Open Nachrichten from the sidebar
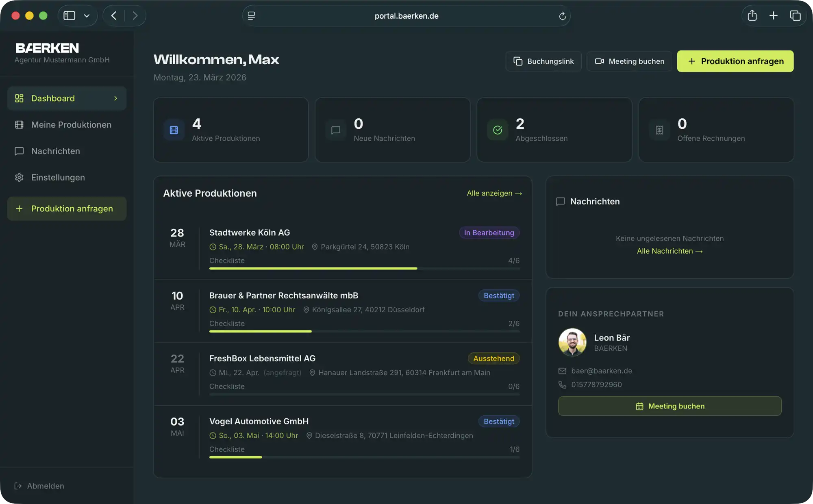 [x=55, y=151]
